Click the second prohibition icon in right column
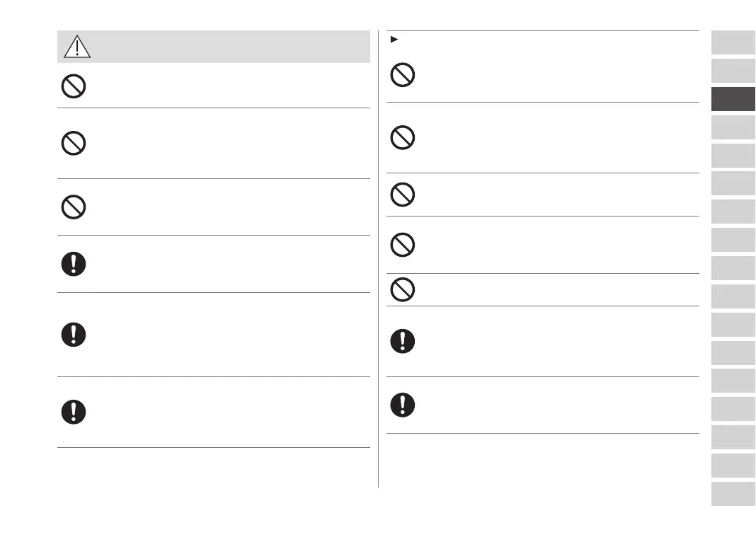Viewport: 756px width, 537px height. [403, 137]
